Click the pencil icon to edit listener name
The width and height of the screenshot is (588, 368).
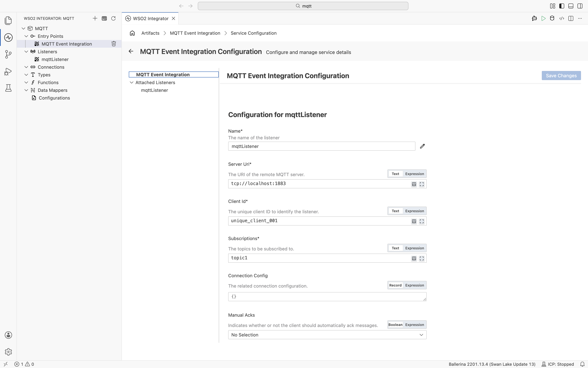[422, 146]
